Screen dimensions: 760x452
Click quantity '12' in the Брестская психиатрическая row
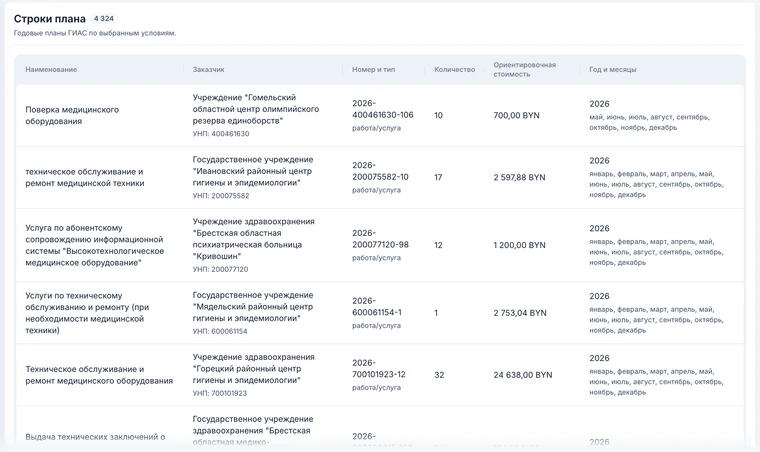(438, 245)
